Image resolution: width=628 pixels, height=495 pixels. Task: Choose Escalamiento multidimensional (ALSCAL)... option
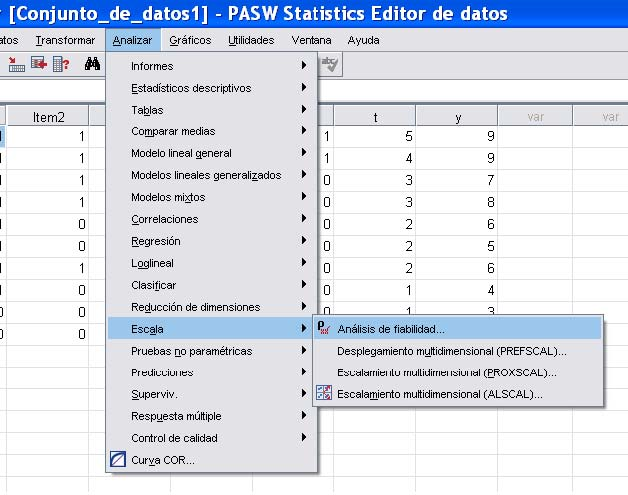tap(458, 394)
